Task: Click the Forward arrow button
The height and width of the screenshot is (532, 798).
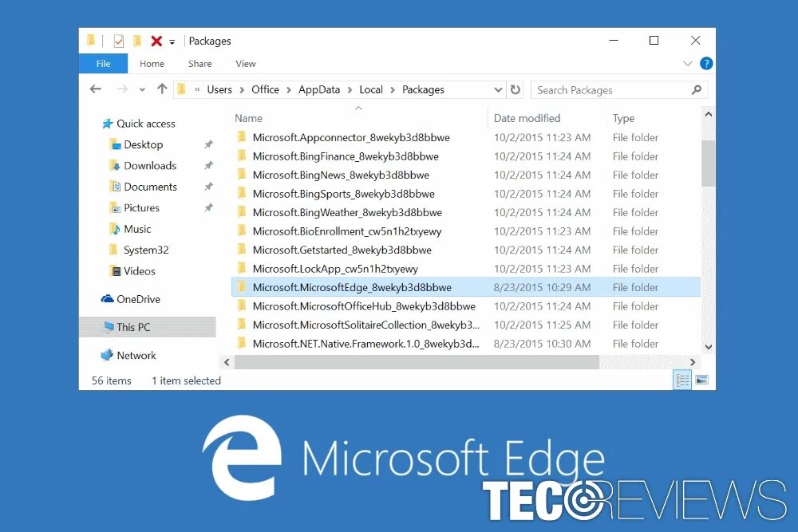Action: click(121, 89)
